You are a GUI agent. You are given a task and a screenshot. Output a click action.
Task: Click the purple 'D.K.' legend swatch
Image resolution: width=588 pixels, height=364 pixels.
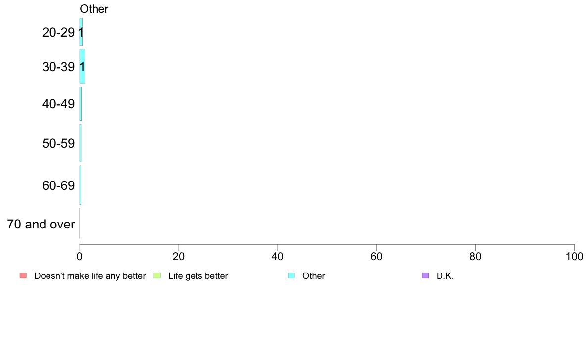pos(425,275)
